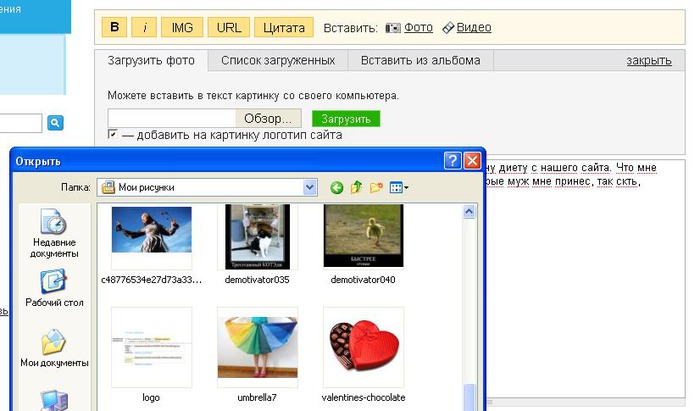Toggle add site logo to picture checkbox
700x411 pixels.
pyautogui.click(x=114, y=135)
